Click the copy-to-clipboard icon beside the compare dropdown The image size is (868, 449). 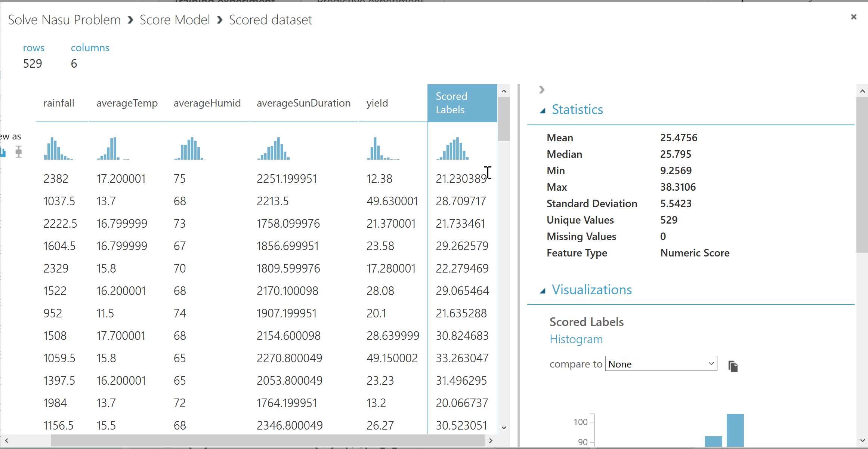pos(733,366)
